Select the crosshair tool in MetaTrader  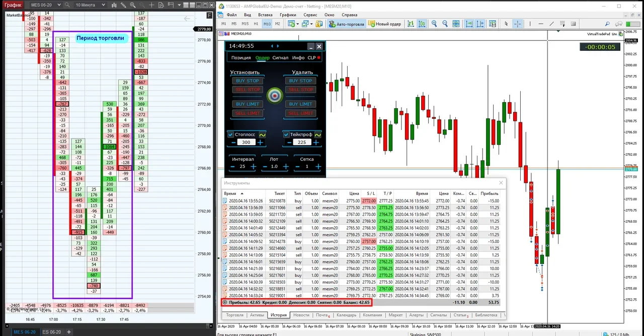click(518, 24)
